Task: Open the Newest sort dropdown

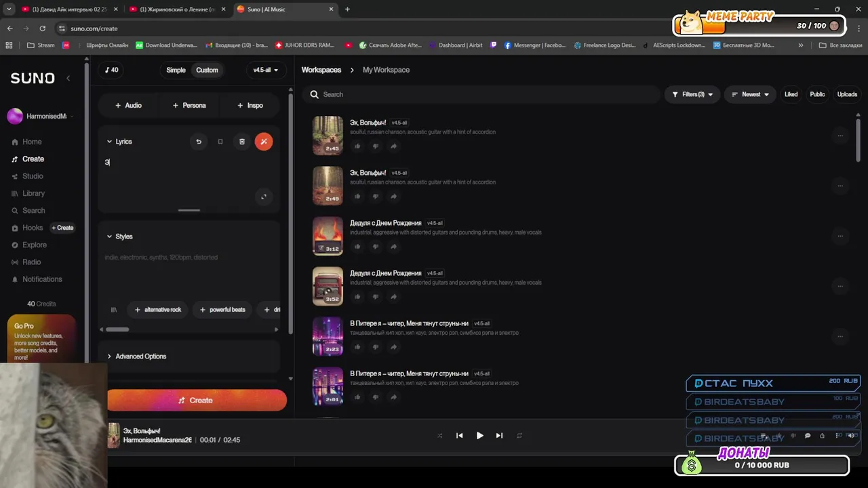Action: (750, 94)
